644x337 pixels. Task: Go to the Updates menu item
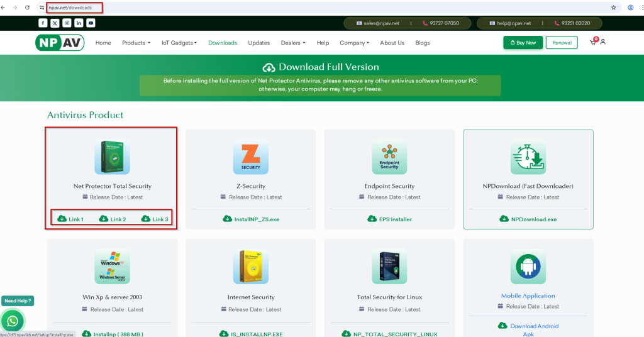click(x=258, y=43)
